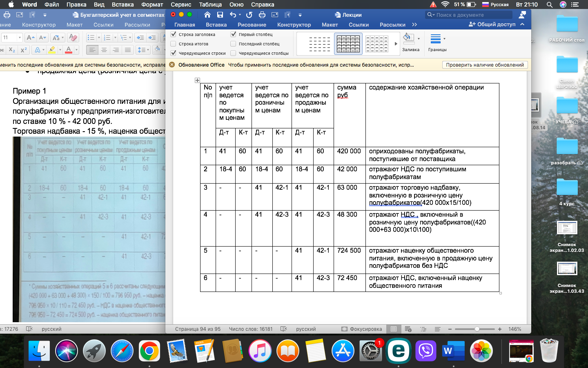
Task: Enable the Чередующиеся столбцы checkbox
Action: 234,53
